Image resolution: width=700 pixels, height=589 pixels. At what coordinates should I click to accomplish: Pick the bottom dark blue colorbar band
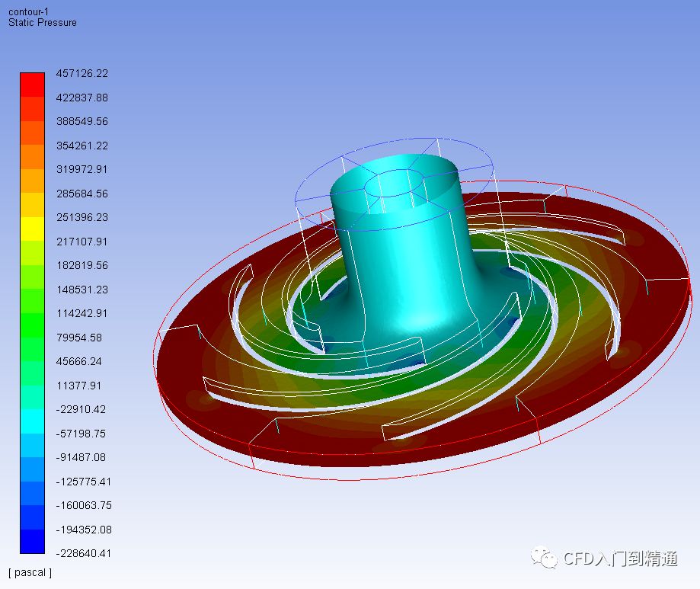[x=33, y=541]
